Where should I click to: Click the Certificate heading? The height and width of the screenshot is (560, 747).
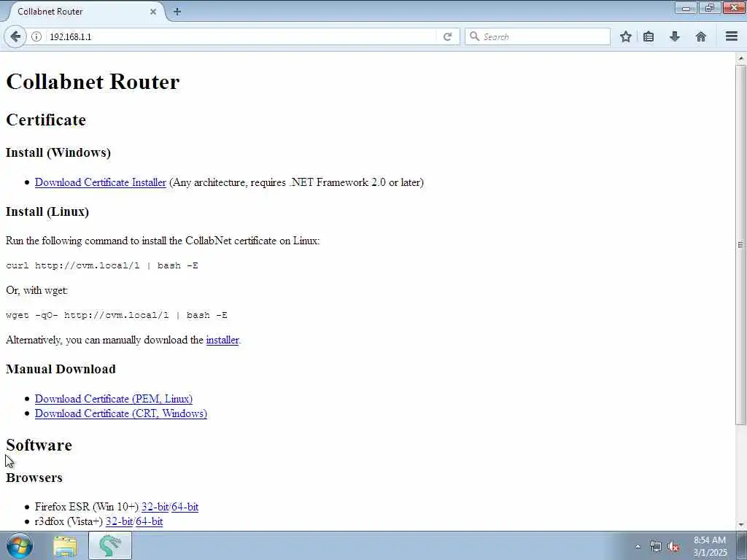[x=46, y=120]
